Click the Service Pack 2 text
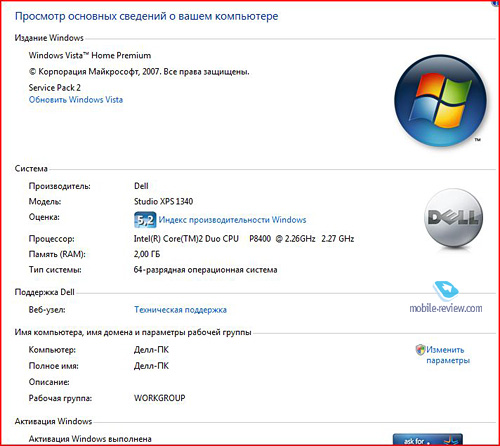 tap(55, 88)
